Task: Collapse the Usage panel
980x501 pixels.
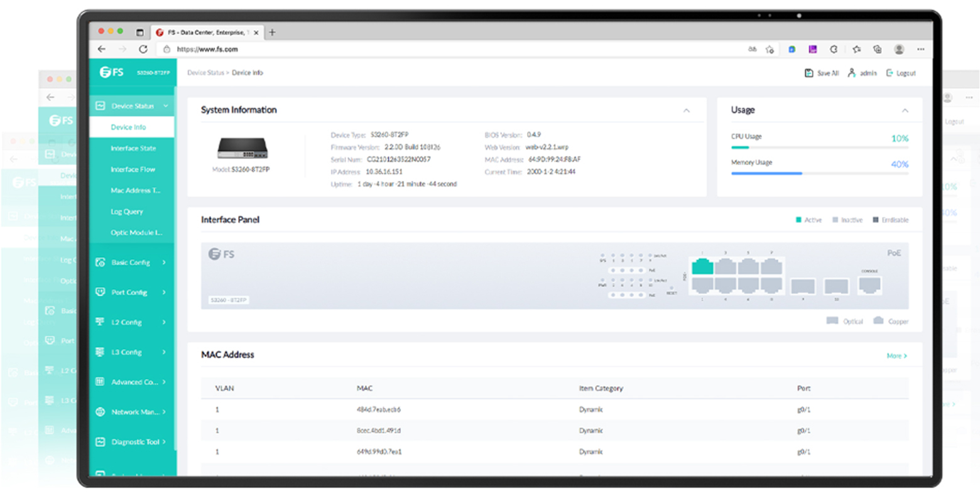Action: tap(905, 109)
